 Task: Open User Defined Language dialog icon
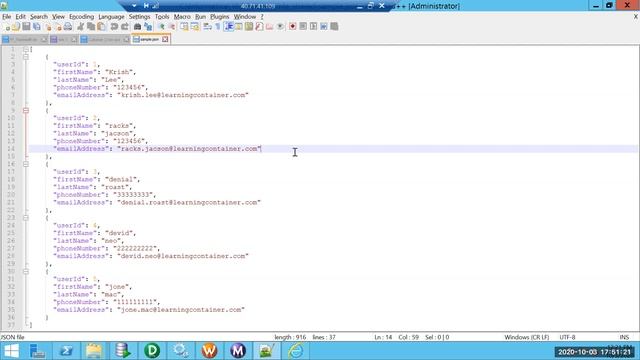[x=239, y=27]
